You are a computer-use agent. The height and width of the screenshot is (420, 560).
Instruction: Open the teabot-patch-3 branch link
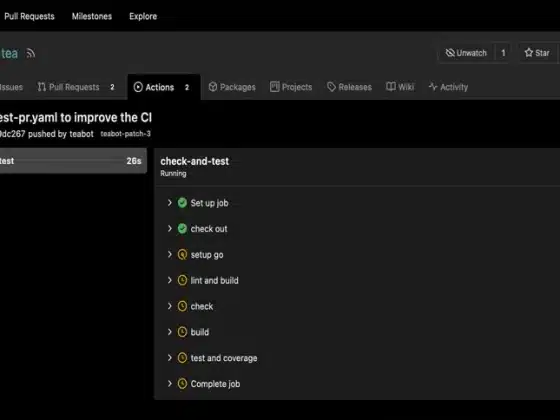point(125,134)
